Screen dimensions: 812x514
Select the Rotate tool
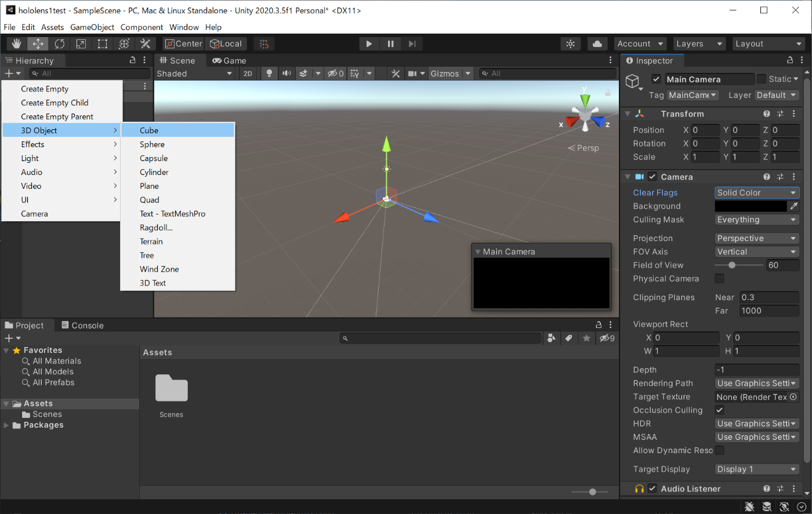point(59,43)
